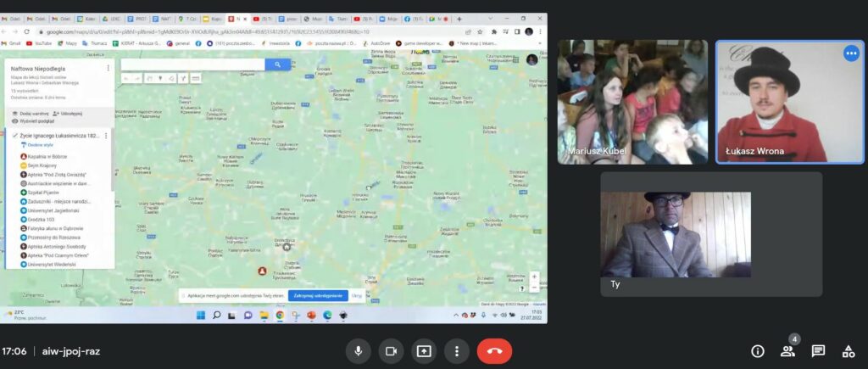Toggle the Życie Ignacego Łukasiewicza layer checkbox

[x=14, y=136]
